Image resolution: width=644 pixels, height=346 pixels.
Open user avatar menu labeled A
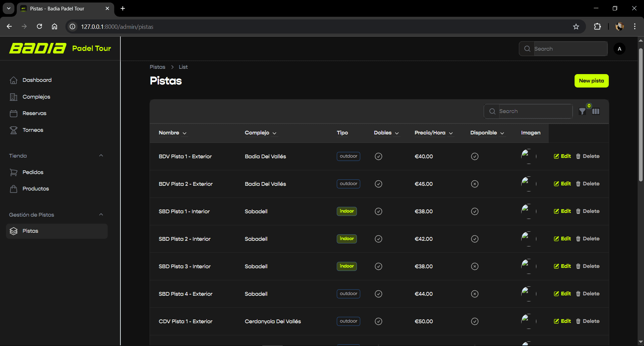[x=619, y=49]
